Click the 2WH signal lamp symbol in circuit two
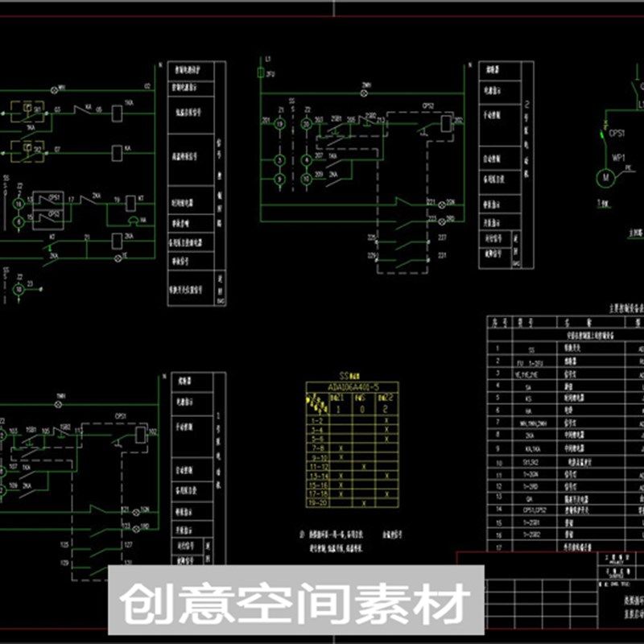 pos(364,93)
